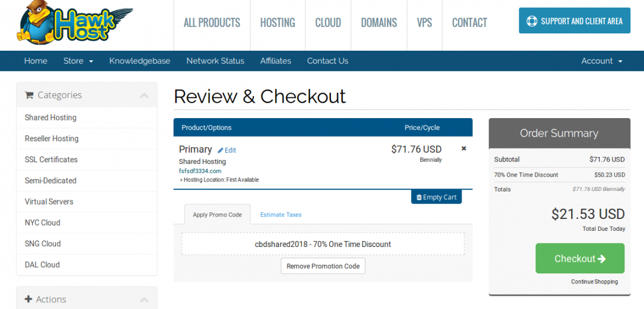Screen dimensions: 644x309
Task: Click Support and Client Area button
Action: point(575,20)
